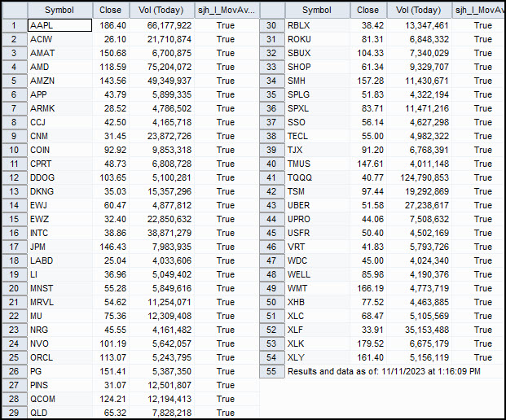Select the SHOP symbol cell

[318, 67]
